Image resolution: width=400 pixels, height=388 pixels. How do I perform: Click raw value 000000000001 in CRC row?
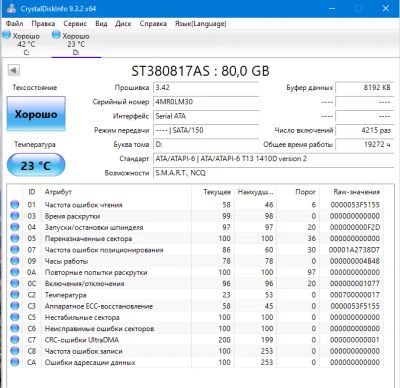[355, 340]
